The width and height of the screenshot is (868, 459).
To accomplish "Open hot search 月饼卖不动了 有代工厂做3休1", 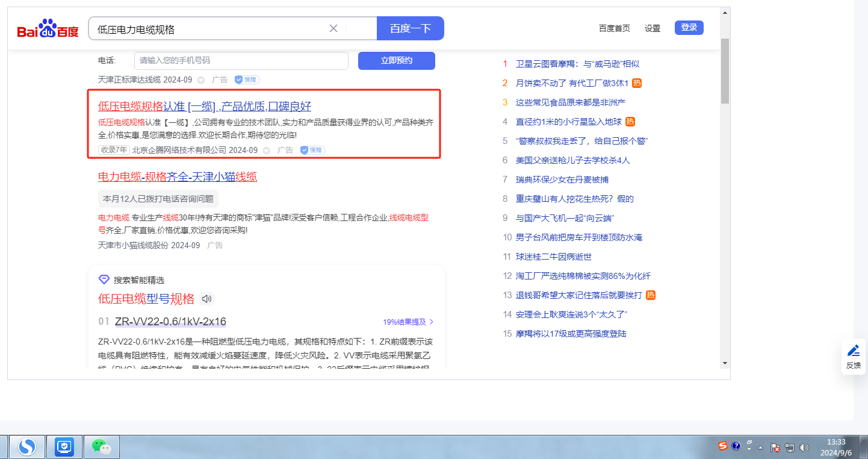I will click(572, 83).
